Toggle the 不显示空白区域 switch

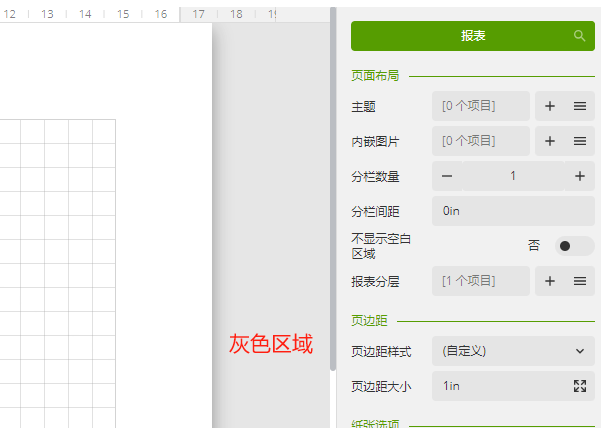(x=574, y=246)
